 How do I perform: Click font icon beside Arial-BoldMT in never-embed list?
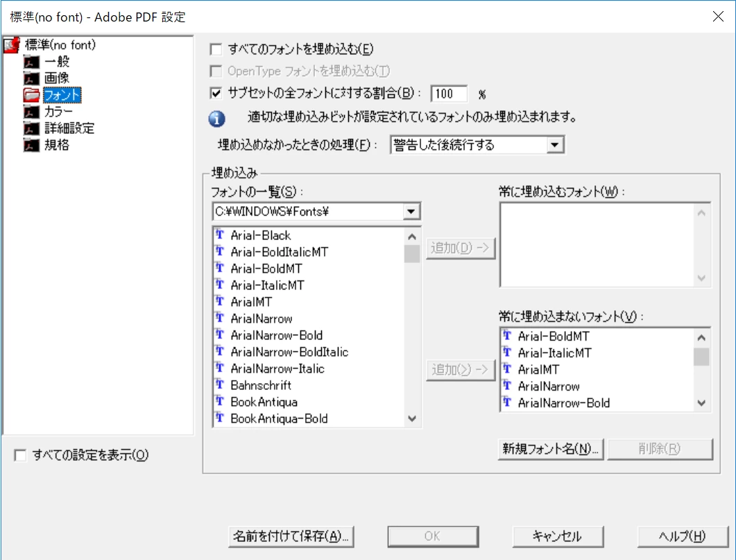[507, 336]
